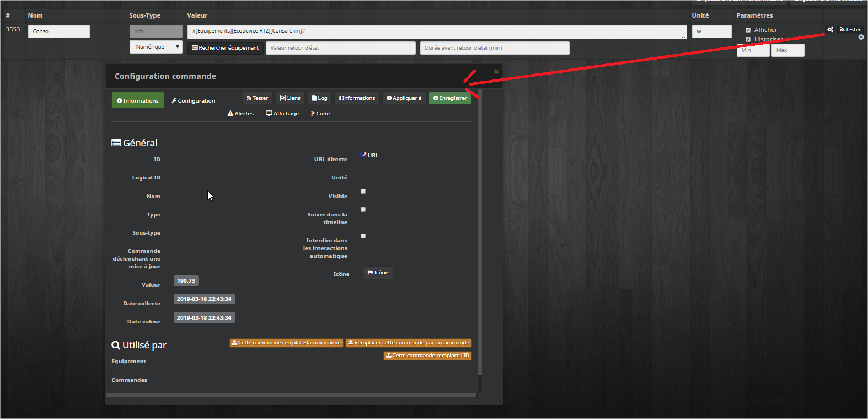Screen dimensions: 868x419
Task: Click command ID 3553 cell
Action: pos(13,30)
